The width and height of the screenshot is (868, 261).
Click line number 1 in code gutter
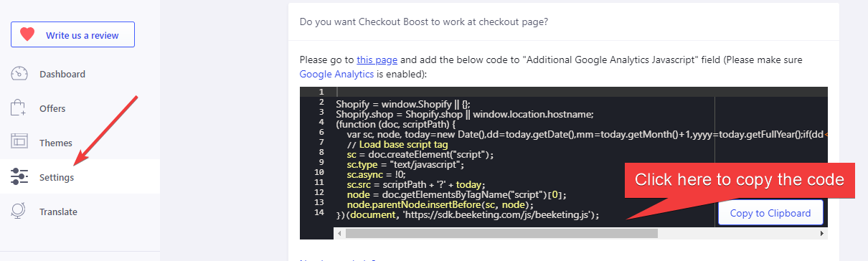click(x=321, y=92)
